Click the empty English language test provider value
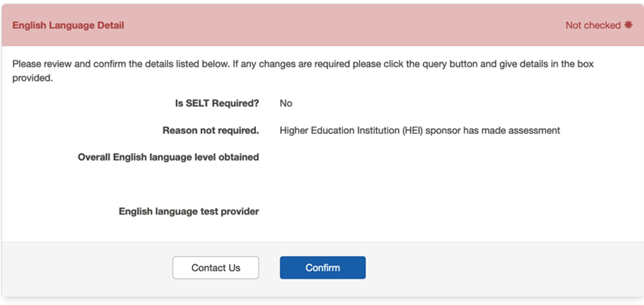 [357, 211]
